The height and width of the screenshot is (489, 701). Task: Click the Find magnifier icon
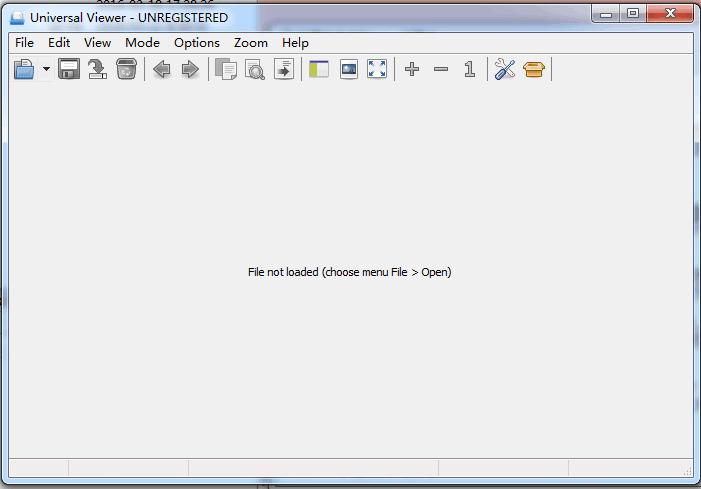click(255, 69)
